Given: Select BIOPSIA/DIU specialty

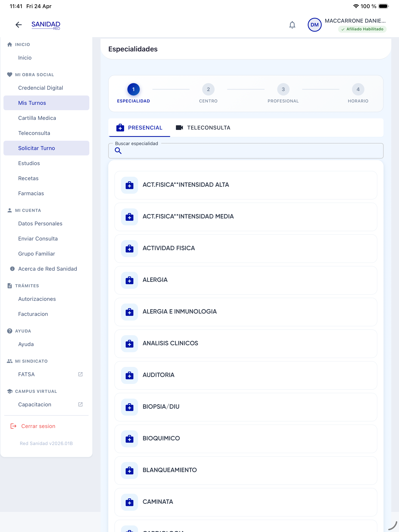Looking at the screenshot, I should [246, 407].
